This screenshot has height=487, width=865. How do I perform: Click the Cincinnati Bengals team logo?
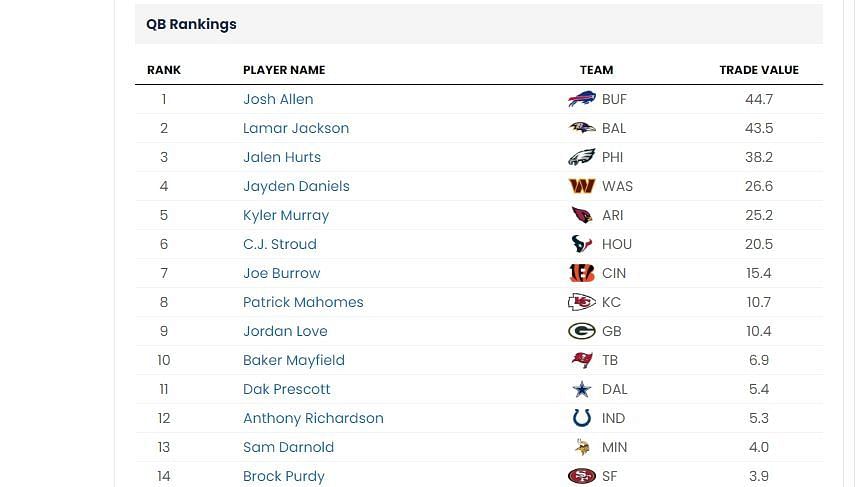click(x=581, y=273)
